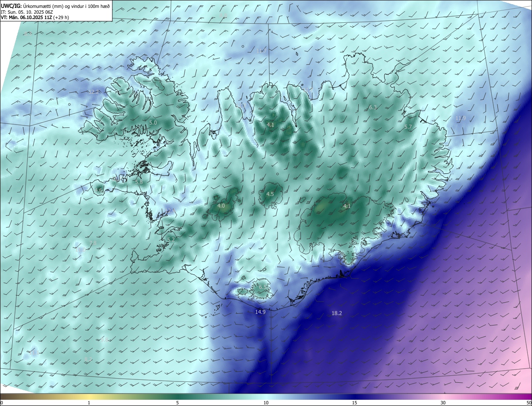532x406 pixels.
Task: Select the 7.8 value label
Action: pyautogui.click(x=93, y=243)
